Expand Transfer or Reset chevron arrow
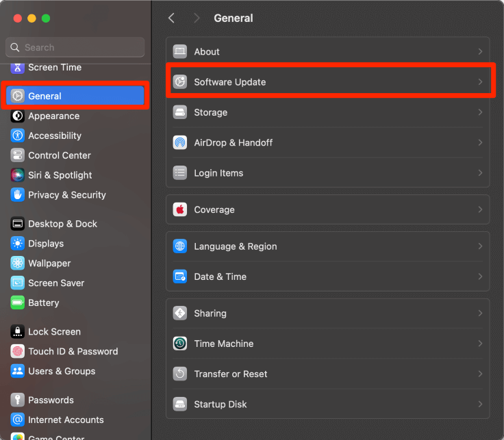 pos(480,374)
